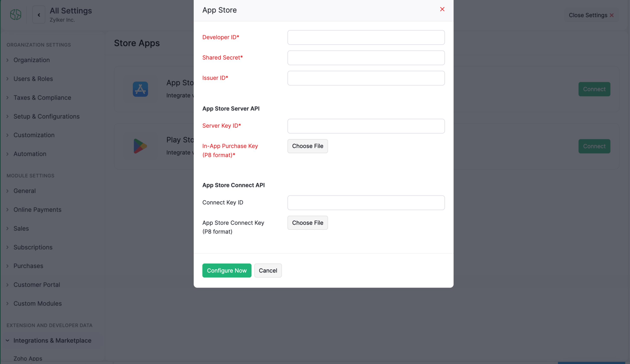Click the App Store app icon

click(x=140, y=89)
